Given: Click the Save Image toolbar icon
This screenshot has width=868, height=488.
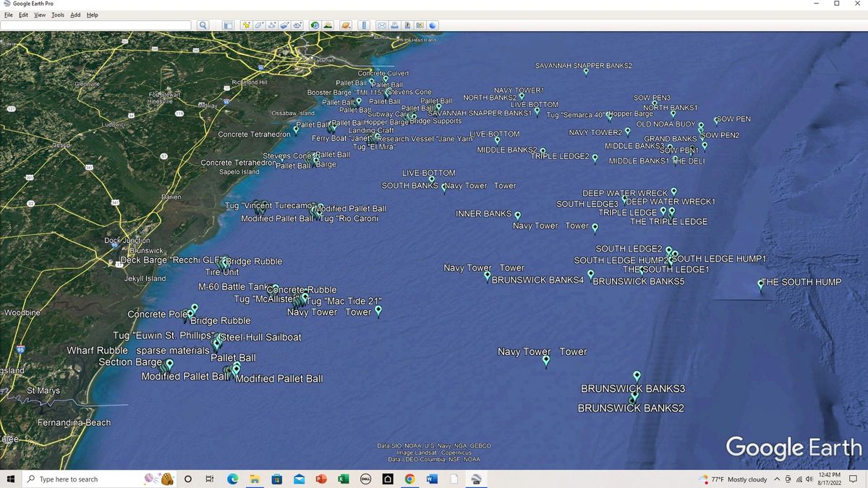Looking at the screenshot, I should click(407, 25).
